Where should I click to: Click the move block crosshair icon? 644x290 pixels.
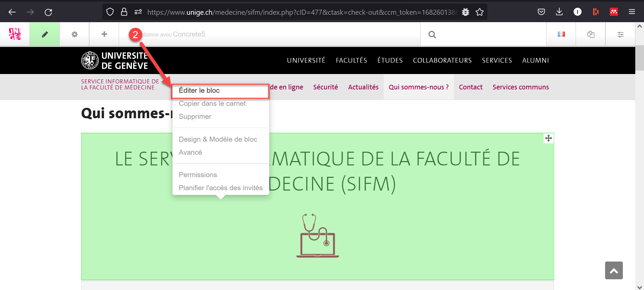click(x=548, y=138)
